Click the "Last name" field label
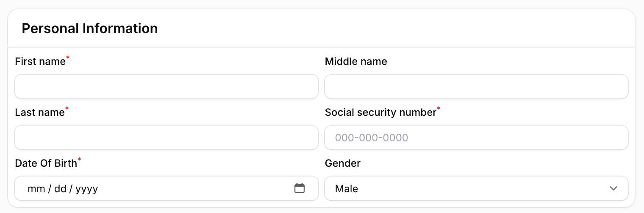 click(x=40, y=112)
